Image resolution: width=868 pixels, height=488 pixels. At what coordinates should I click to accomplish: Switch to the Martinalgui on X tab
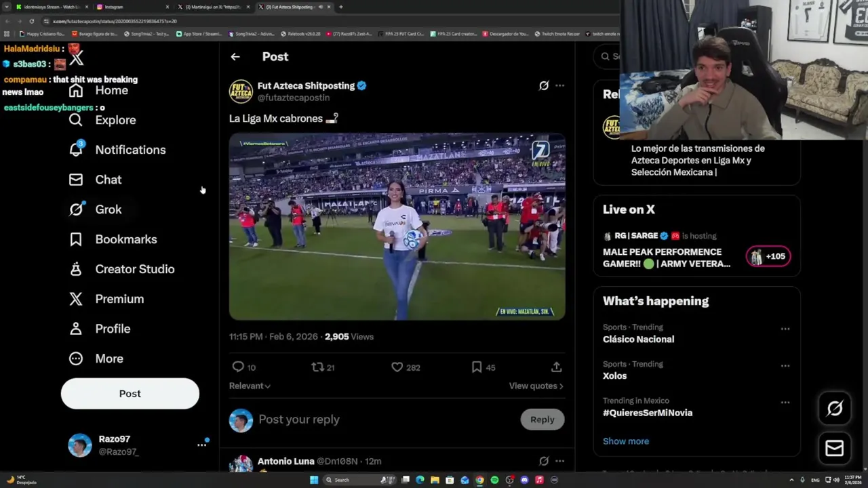pyautogui.click(x=214, y=7)
